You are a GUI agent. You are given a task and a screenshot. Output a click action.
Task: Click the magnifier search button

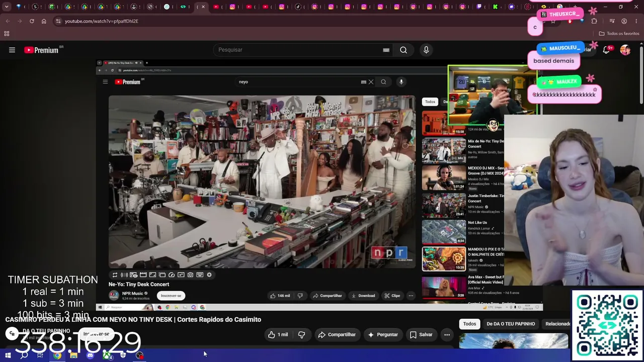click(x=404, y=50)
